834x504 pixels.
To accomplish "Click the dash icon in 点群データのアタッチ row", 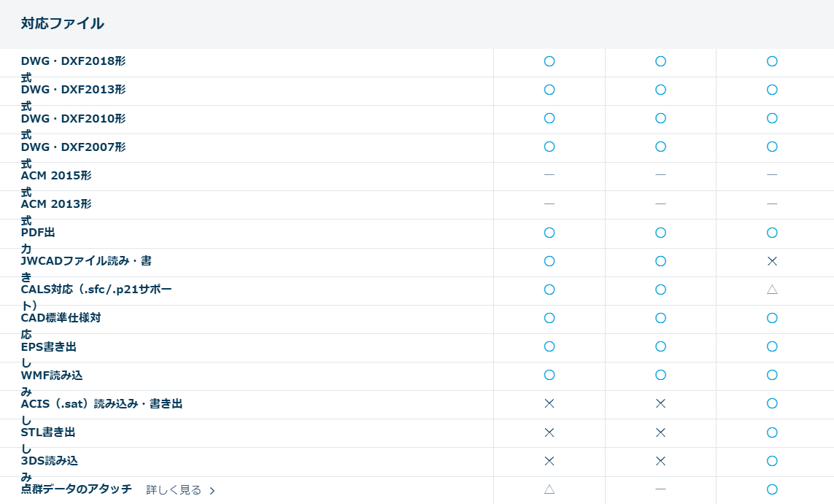I will coord(660,489).
